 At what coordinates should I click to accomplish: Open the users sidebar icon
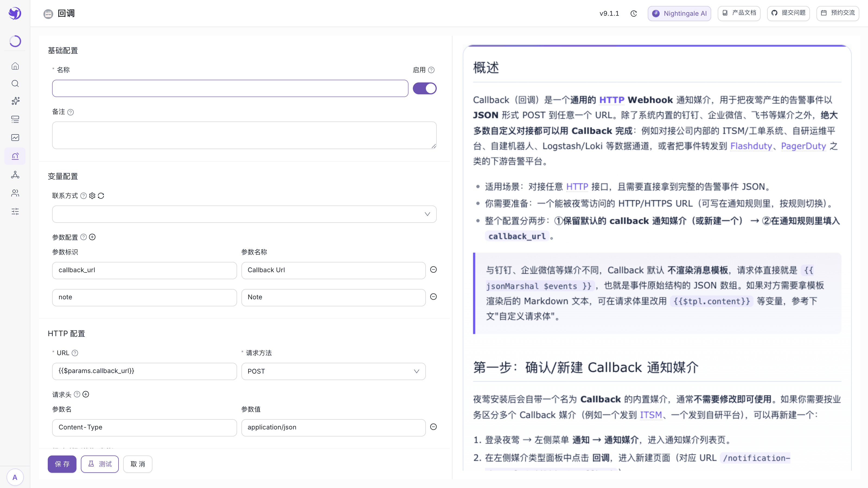click(15, 193)
